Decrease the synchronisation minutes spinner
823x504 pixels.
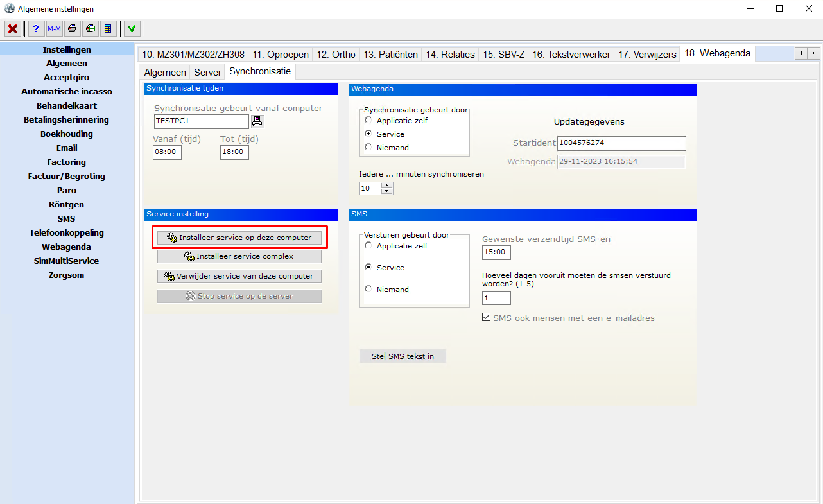(x=386, y=191)
